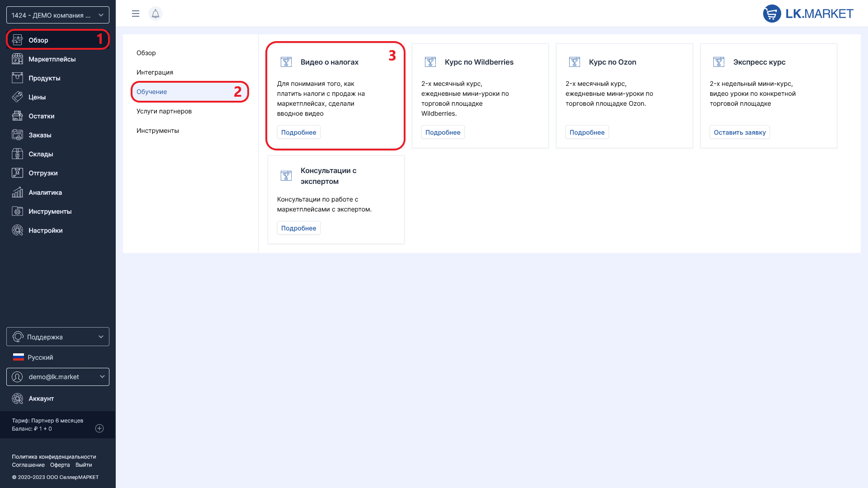Screen dimensions: 868x488
Task: Expand the Поддержка dropdown
Action: tap(58, 337)
